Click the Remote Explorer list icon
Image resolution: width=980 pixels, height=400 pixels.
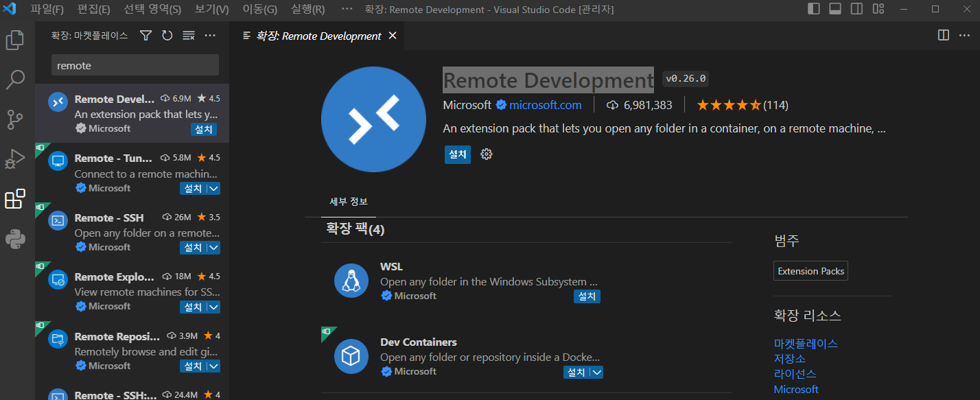pyautogui.click(x=58, y=280)
